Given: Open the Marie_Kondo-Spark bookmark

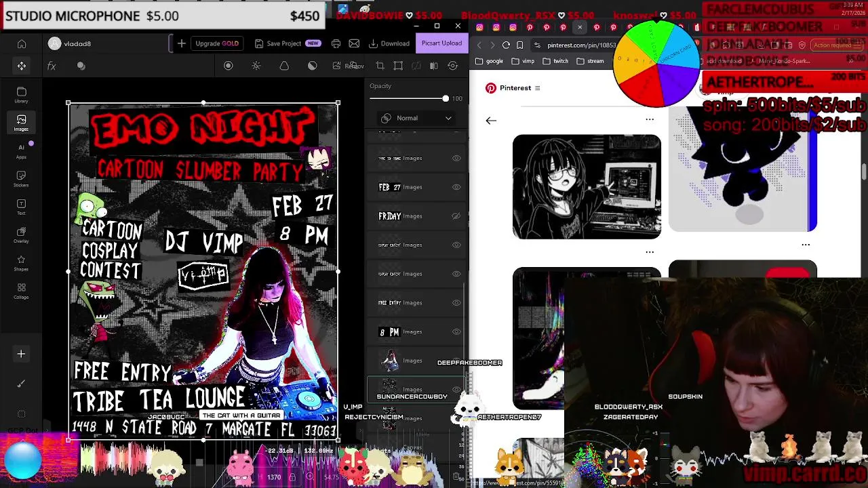Looking at the screenshot, I should click(x=781, y=61).
